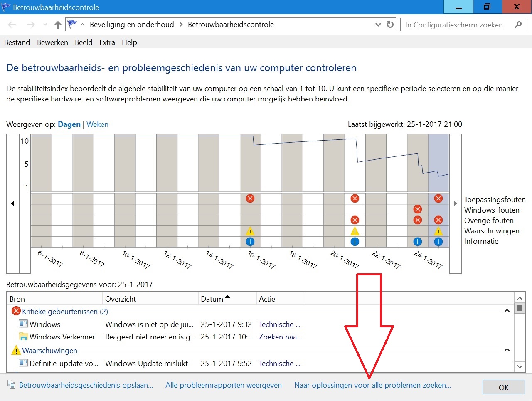This screenshot has height=401, width=532.
Task: Sort by the Overzicht column header
Action: (x=150, y=299)
